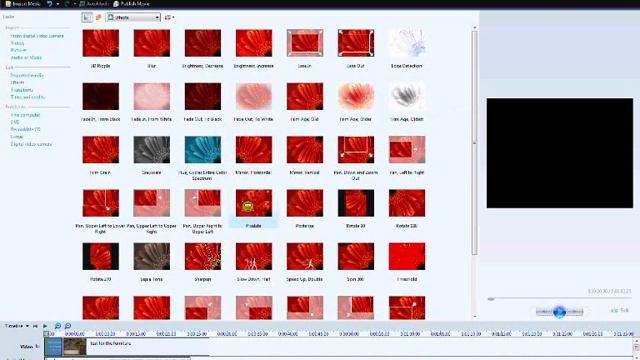Screen dimensions: 640x360
Task: Select Fade In, From Black effect
Action: (x=100, y=96)
